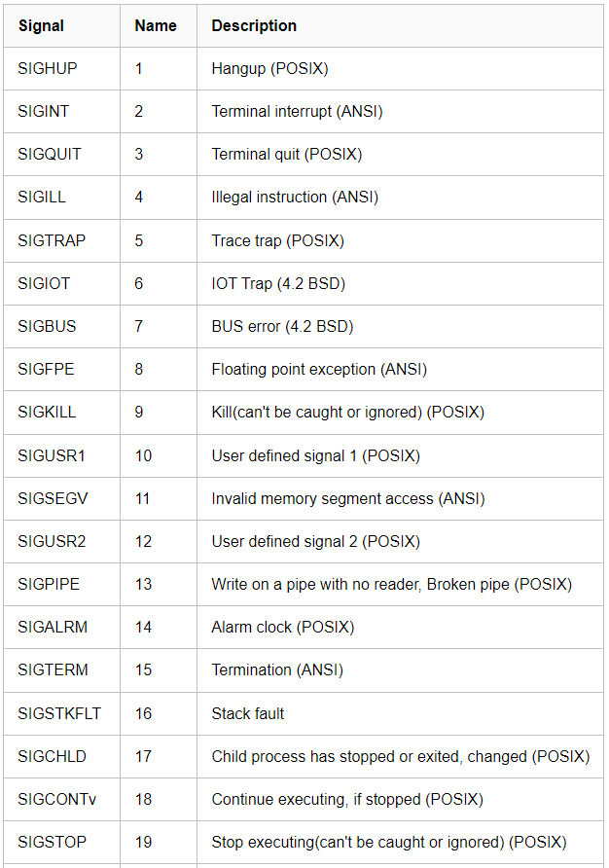Select the Trace trap (POSIX) text
The width and height of the screenshot is (609, 868).
(x=277, y=240)
